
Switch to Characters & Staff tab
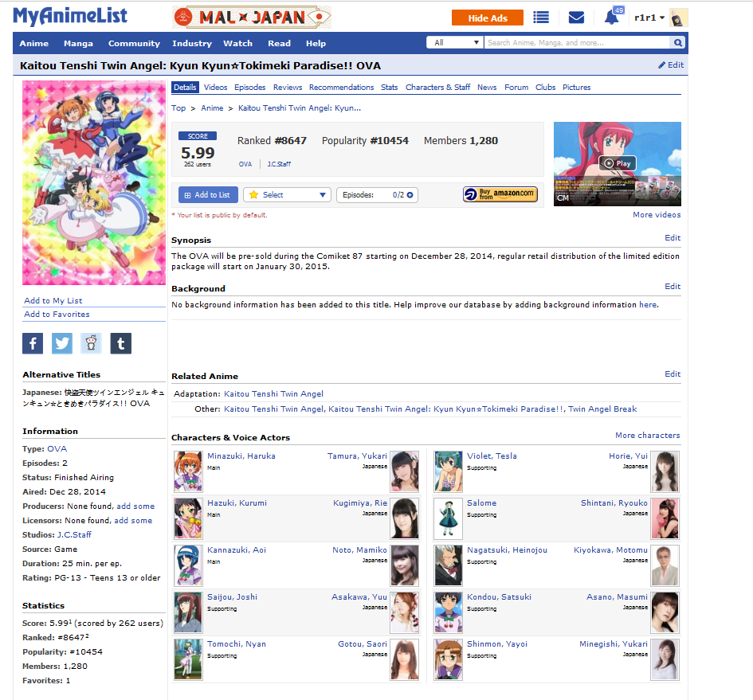[x=438, y=88]
